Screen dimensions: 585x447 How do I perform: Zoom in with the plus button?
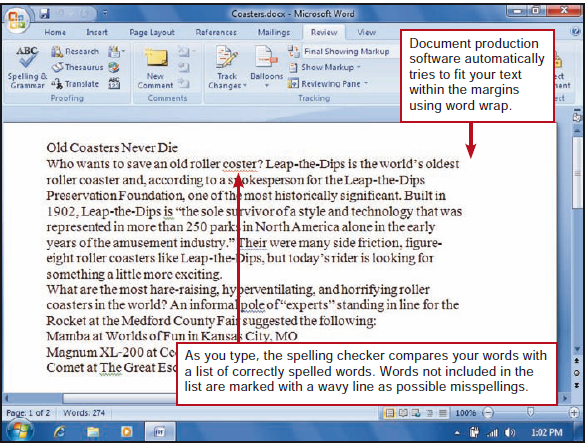[574, 413]
